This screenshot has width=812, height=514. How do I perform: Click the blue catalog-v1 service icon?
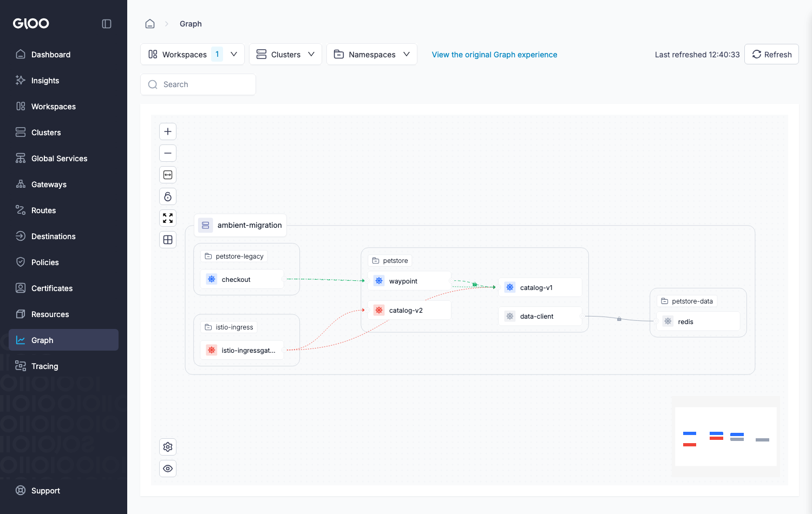point(510,287)
